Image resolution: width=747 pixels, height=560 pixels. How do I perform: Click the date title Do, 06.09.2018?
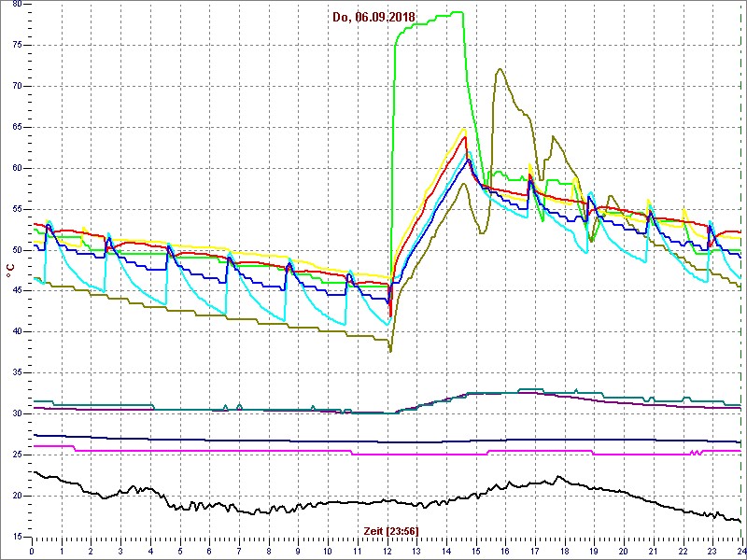click(374, 18)
